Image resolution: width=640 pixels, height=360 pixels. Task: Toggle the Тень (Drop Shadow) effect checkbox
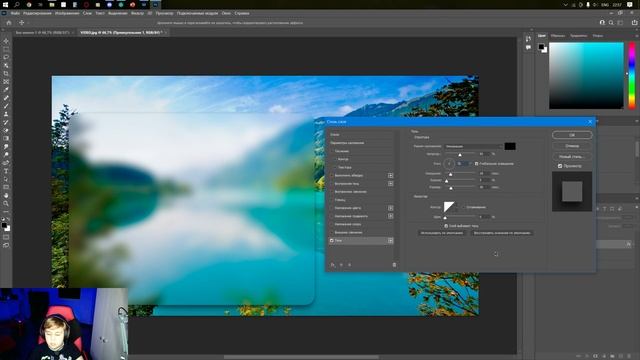[x=332, y=241]
